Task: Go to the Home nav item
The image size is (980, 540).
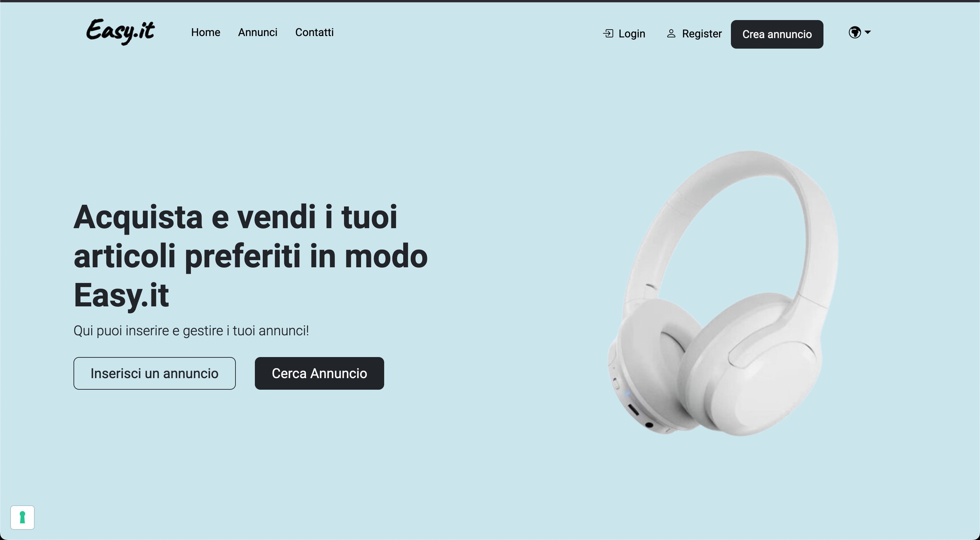Action: pos(206,32)
